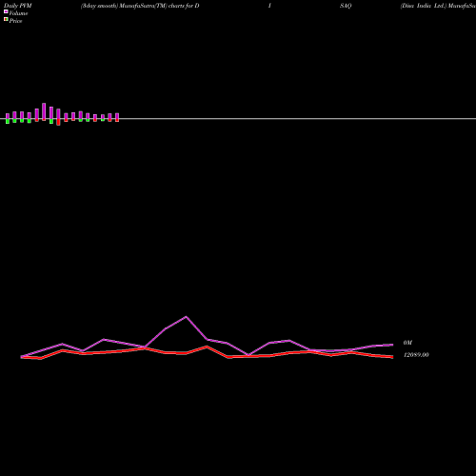
Task: Click the '12089.00' price value label
Action: coord(416,355)
